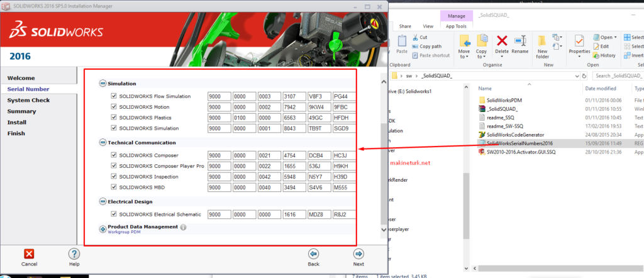Click the installer serial list scrollbar down arrow

(384, 229)
